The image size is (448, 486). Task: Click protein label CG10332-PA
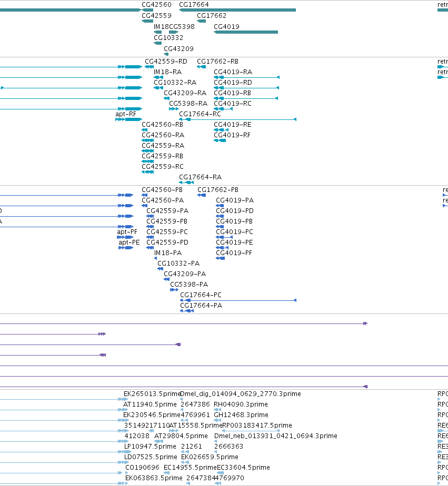click(178, 264)
